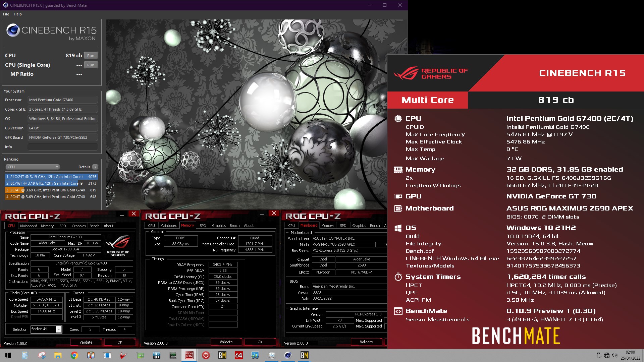
Task: Open Bench tab in first CPU-Z window
Action: click(95, 226)
